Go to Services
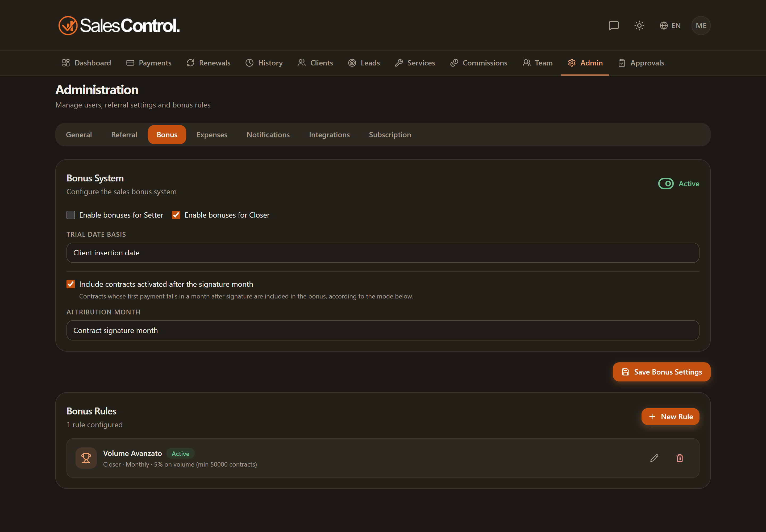The width and height of the screenshot is (766, 532). (x=415, y=63)
